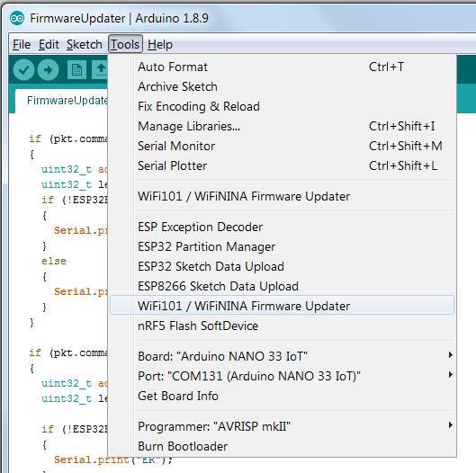Select Get Board Info
Image resolution: width=476 pixels, height=473 pixels.
283,396
